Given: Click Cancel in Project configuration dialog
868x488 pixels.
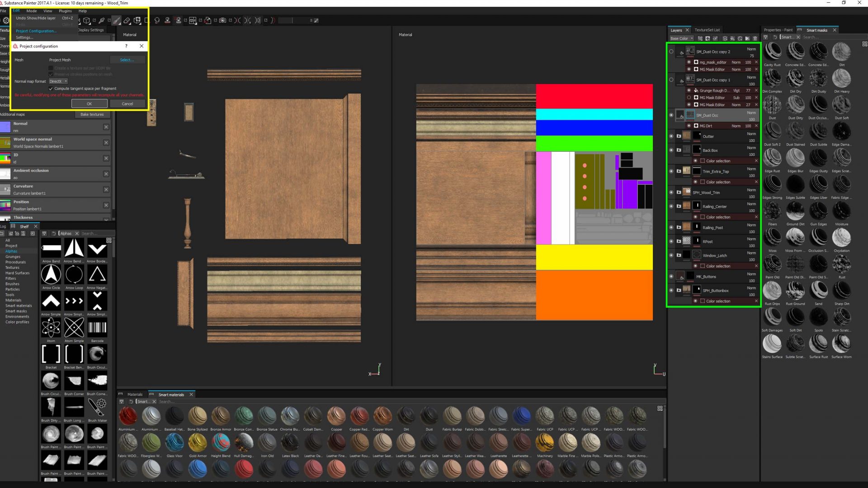Looking at the screenshot, I should pos(127,104).
